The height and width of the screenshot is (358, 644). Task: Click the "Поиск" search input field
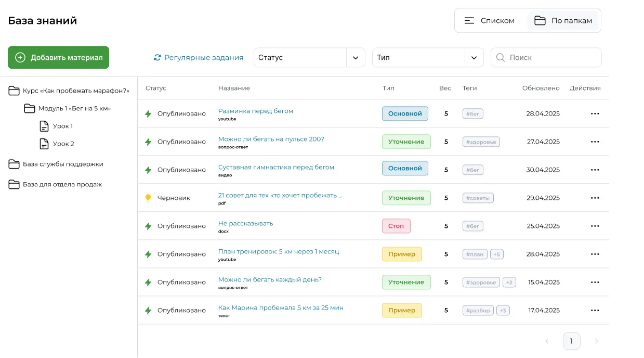point(551,58)
